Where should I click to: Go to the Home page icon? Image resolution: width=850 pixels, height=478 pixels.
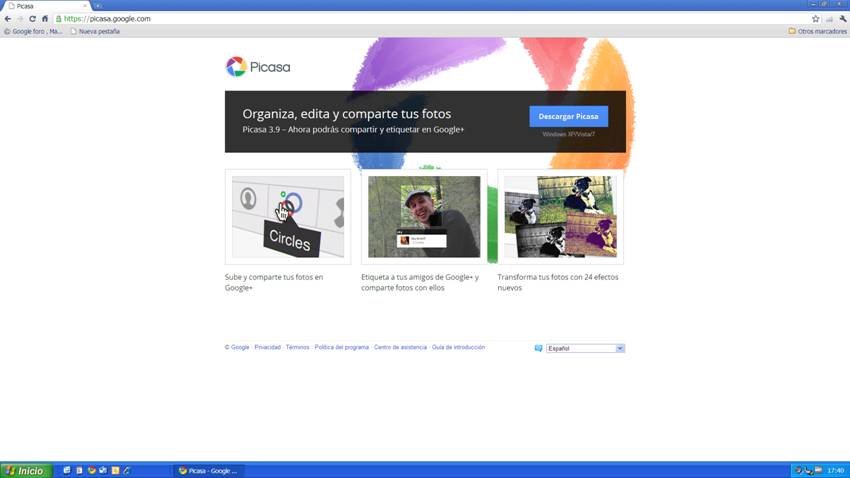coord(45,18)
